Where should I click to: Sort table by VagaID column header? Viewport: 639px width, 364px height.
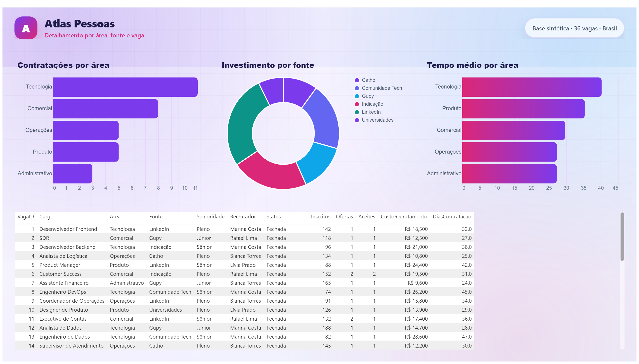(25, 217)
